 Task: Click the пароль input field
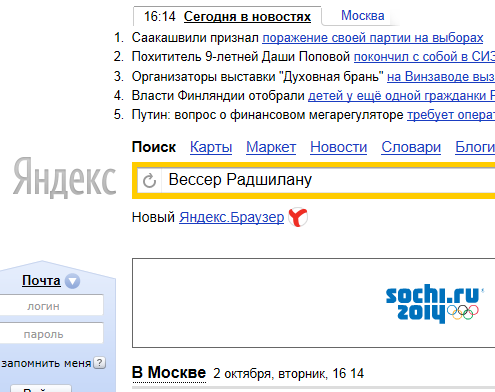(51, 333)
